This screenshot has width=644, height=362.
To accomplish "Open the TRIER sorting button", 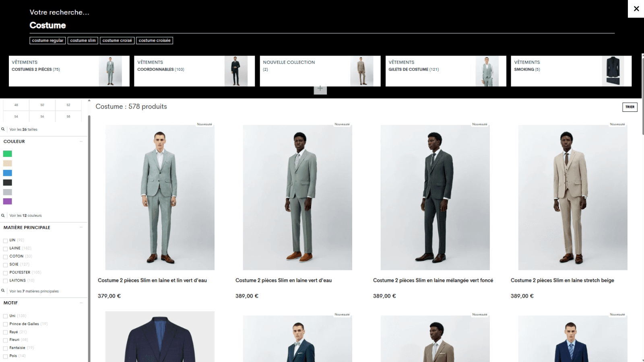I will point(630,107).
